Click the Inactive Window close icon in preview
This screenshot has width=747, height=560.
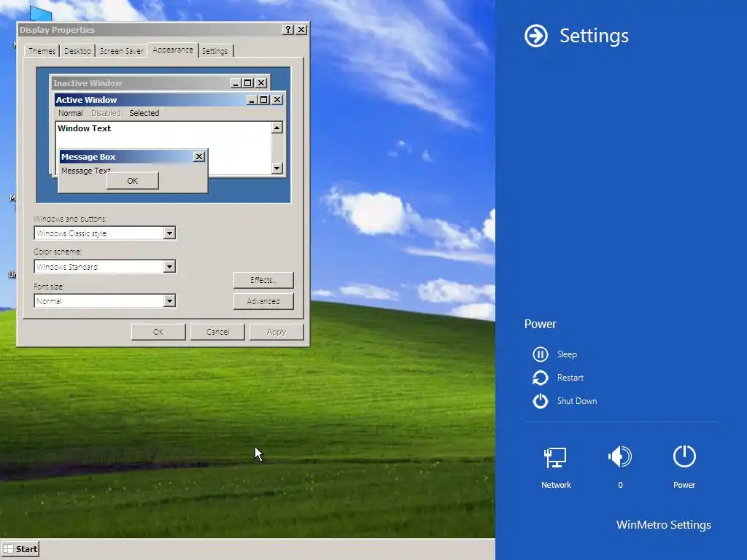261,83
